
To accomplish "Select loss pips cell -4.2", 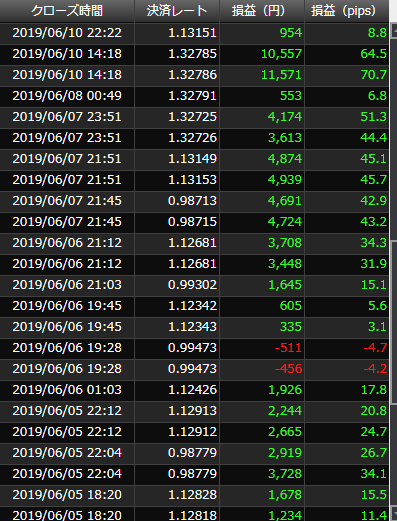I will coord(347,369).
